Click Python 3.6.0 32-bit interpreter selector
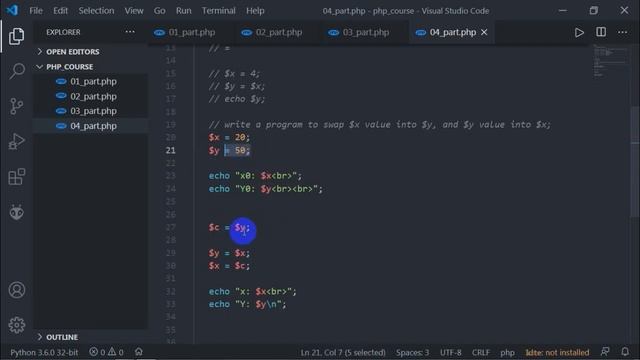The height and width of the screenshot is (360, 640). pos(44,352)
